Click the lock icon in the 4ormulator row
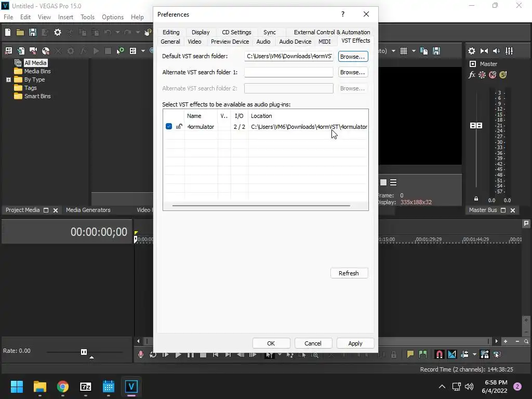 coord(179,127)
